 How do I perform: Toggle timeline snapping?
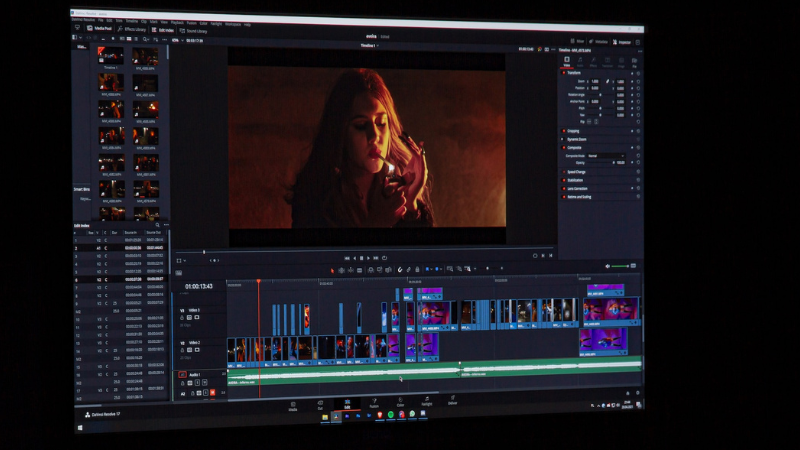tap(400, 269)
